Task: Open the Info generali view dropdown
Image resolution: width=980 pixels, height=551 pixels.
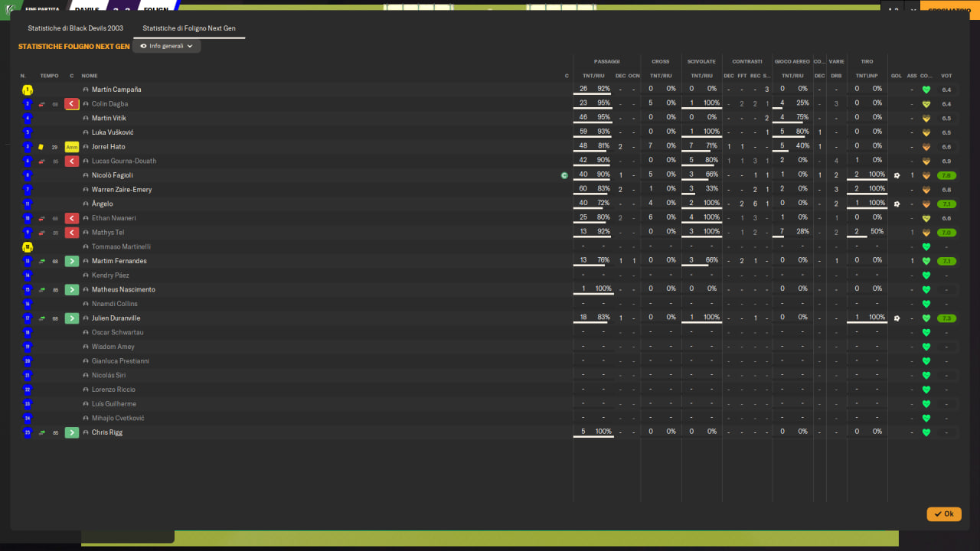Action: click(x=167, y=46)
